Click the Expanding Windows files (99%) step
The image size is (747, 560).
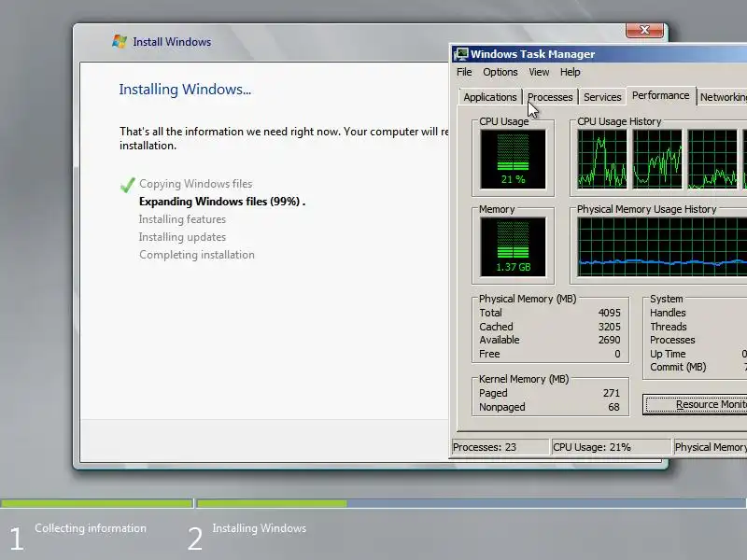tap(222, 202)
